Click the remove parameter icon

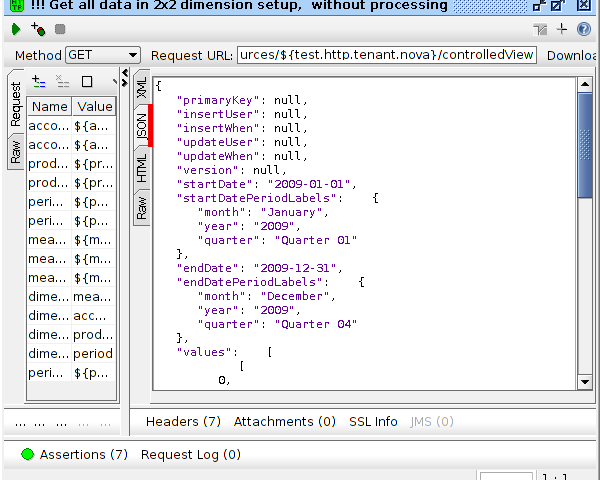(x=63, y=81)
